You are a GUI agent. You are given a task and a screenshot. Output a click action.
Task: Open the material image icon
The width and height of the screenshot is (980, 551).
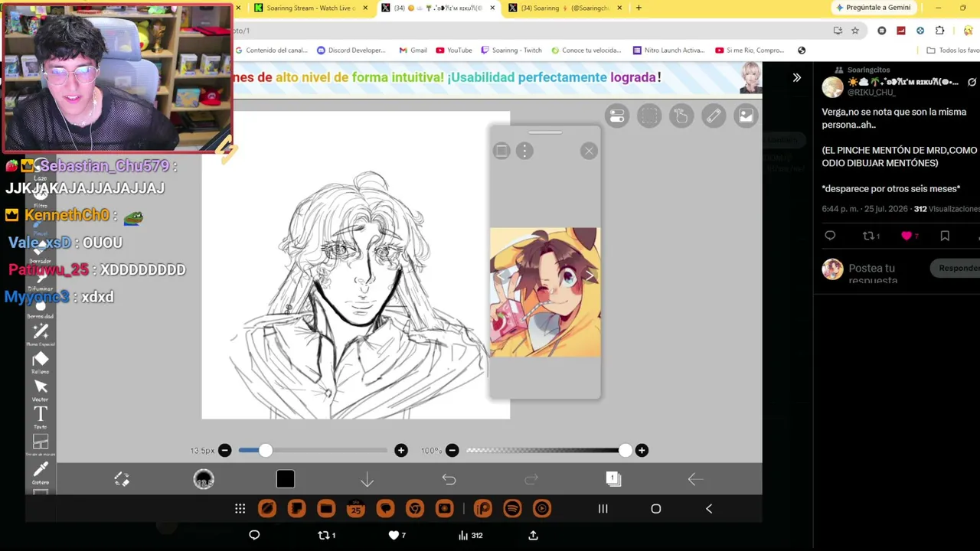746,116
